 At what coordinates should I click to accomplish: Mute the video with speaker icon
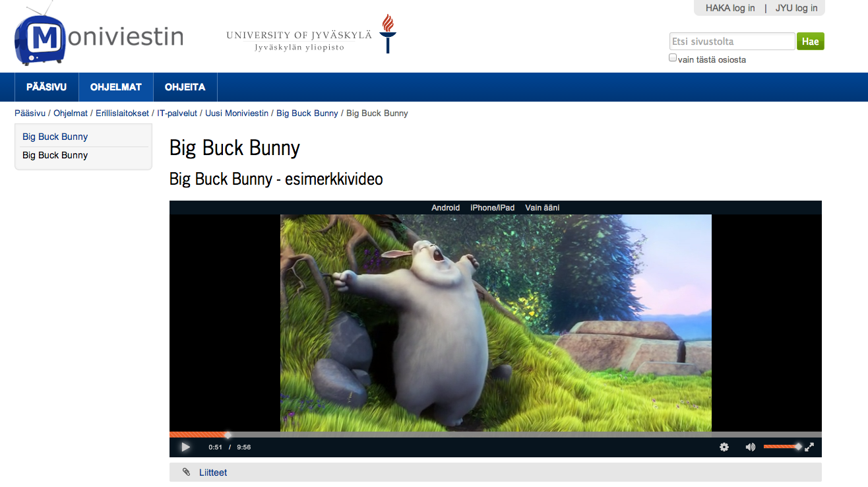click(x=750, y=447)
